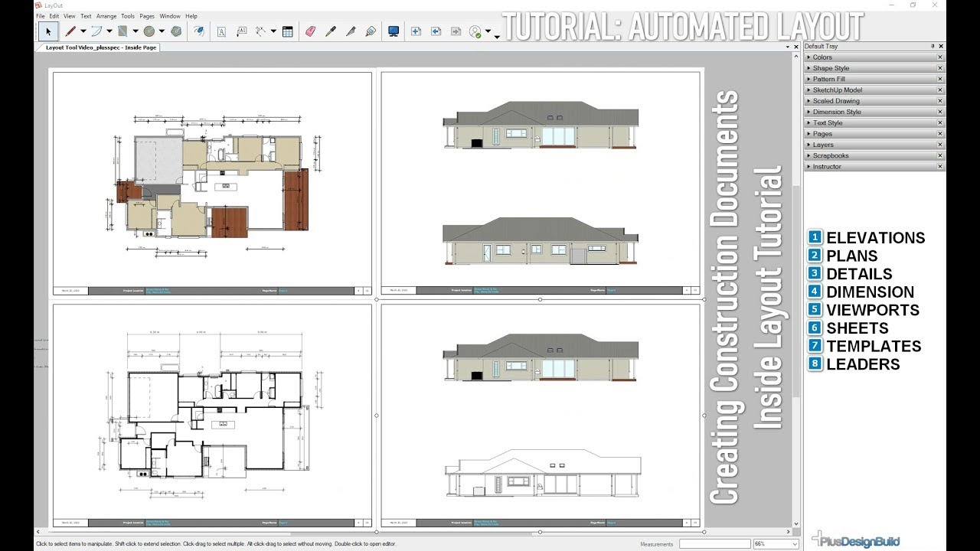Close the Colors panel
Image resolution: width=980 pixels, height=551 pixels.
point(940,57)
